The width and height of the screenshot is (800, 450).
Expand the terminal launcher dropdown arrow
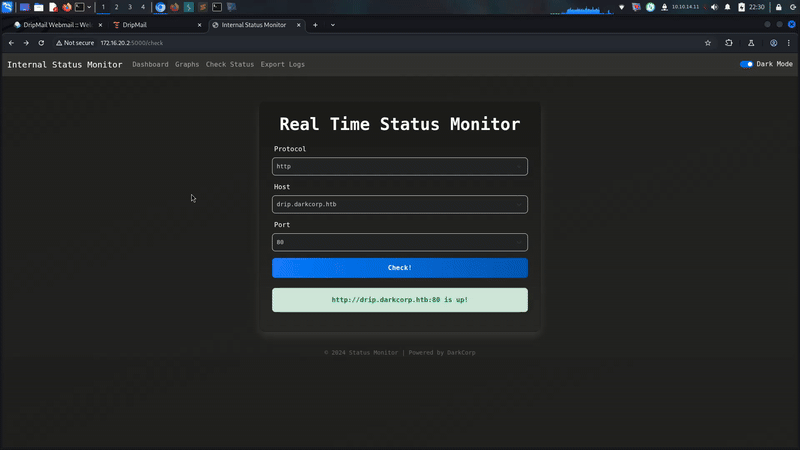click(x=91, y=7)
